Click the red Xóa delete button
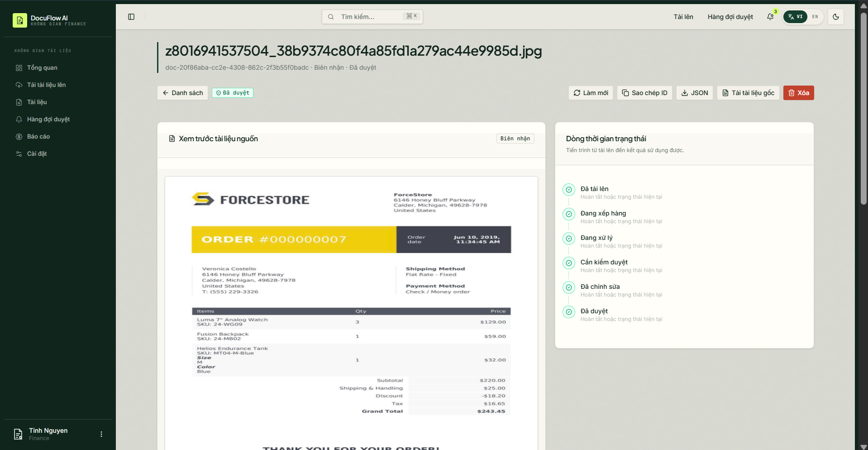The width and height of the screenshot is (868, 450). tap(799, 93)
